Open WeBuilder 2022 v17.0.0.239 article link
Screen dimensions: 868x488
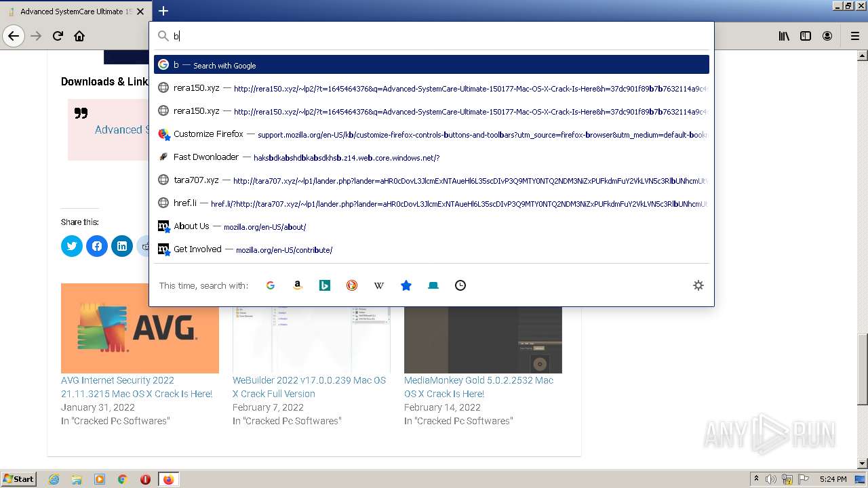point(309,387)
